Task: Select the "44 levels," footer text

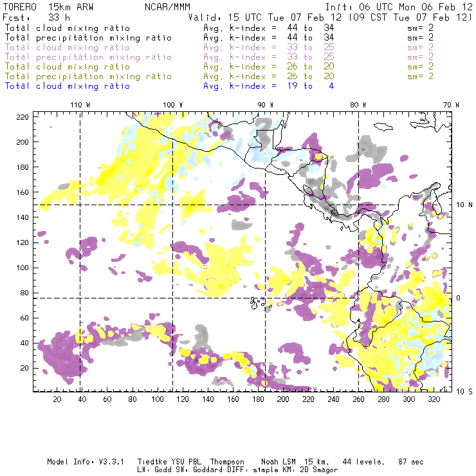Action: [363, 462]
